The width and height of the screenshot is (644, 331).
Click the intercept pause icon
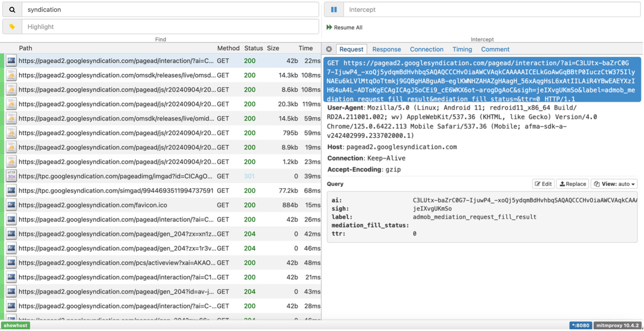pos(334,10)
